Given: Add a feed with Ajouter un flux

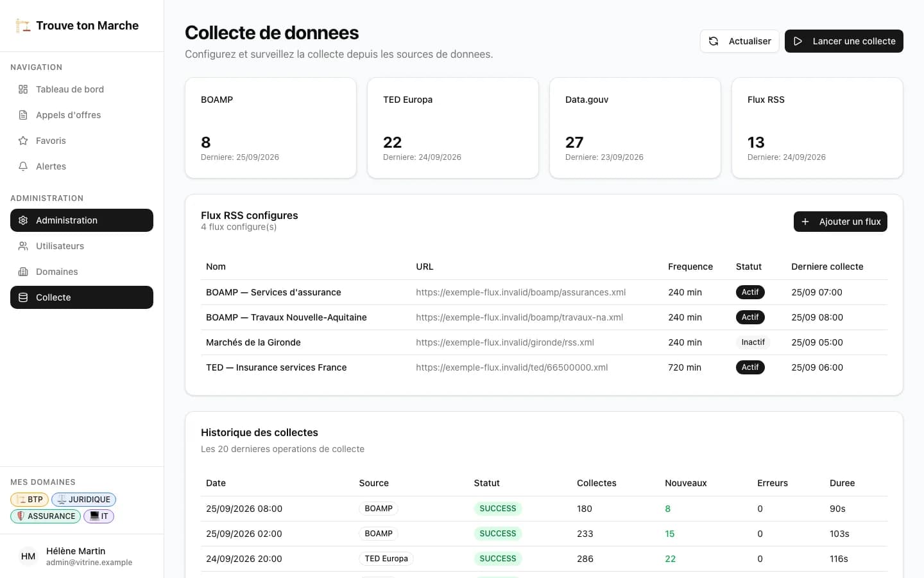Looking at the screenshot, I should click(x=841, y=222).
